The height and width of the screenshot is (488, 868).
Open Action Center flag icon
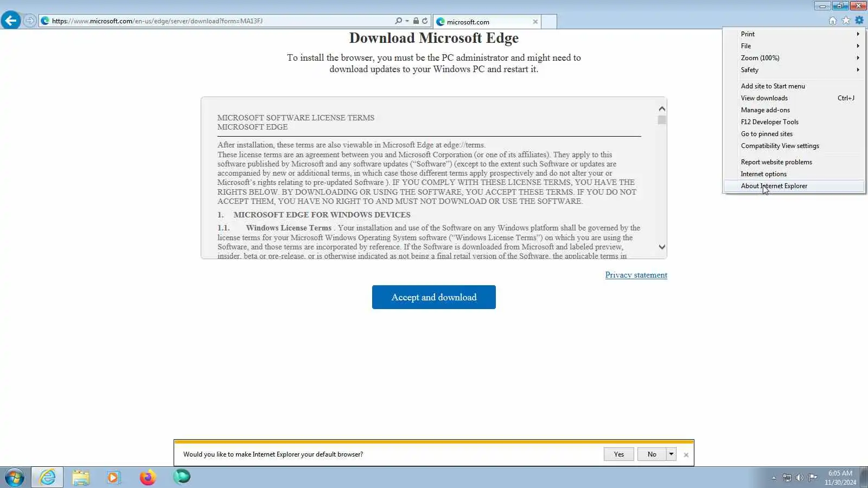[813, 478]
